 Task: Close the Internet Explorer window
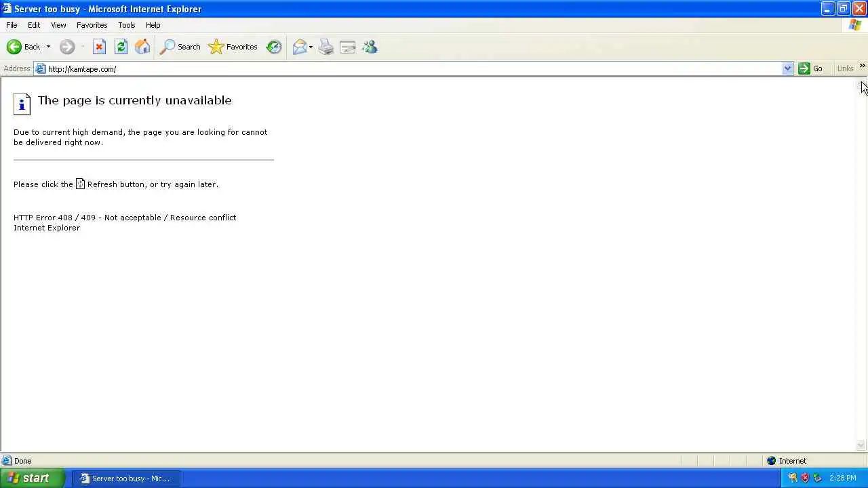(859, 9)
